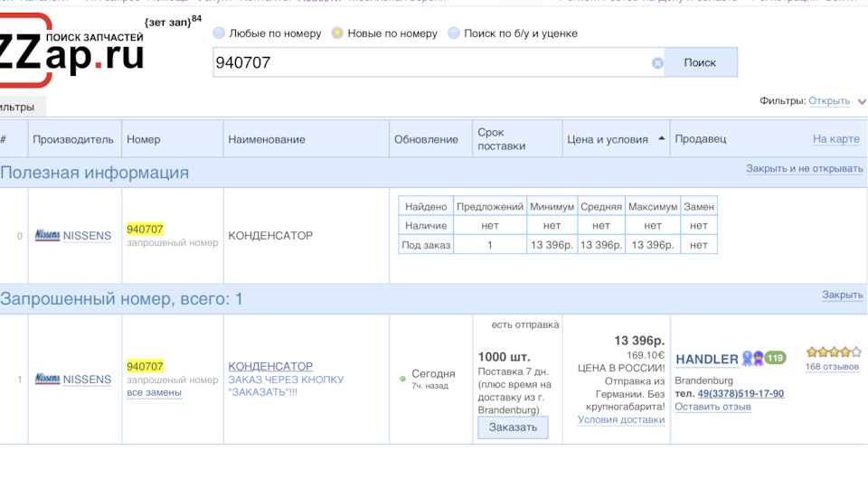Screen dimensions: 868x488
Task: Click the seller award ribbon badges
Action: click(x=752, y=359)
